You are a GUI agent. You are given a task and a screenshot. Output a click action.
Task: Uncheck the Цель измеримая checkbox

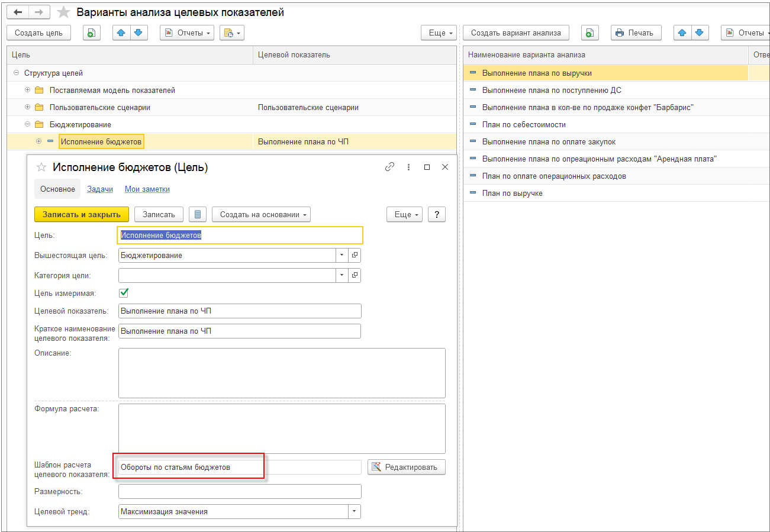click(124, 292)
